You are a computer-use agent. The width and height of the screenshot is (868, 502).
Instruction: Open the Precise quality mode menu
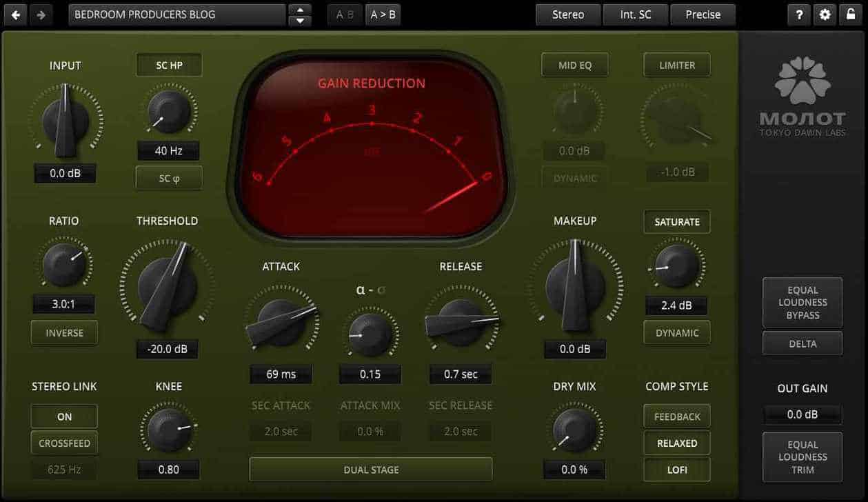(703, 14)
